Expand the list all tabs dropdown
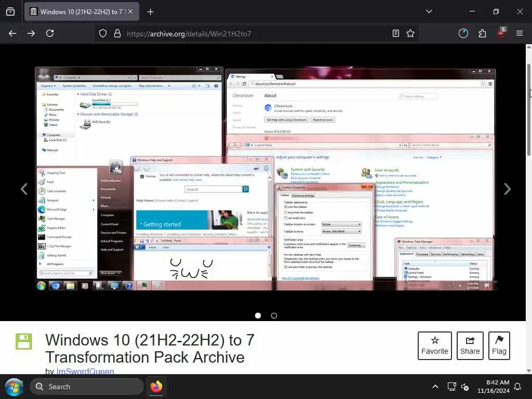The height and width of the screenshot is (399, 532). click(x=429, y=11)
